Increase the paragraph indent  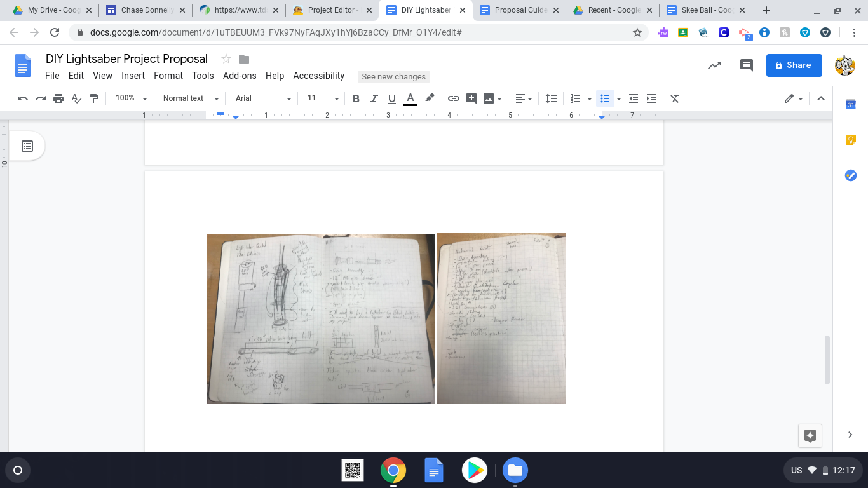coord(651,98)
